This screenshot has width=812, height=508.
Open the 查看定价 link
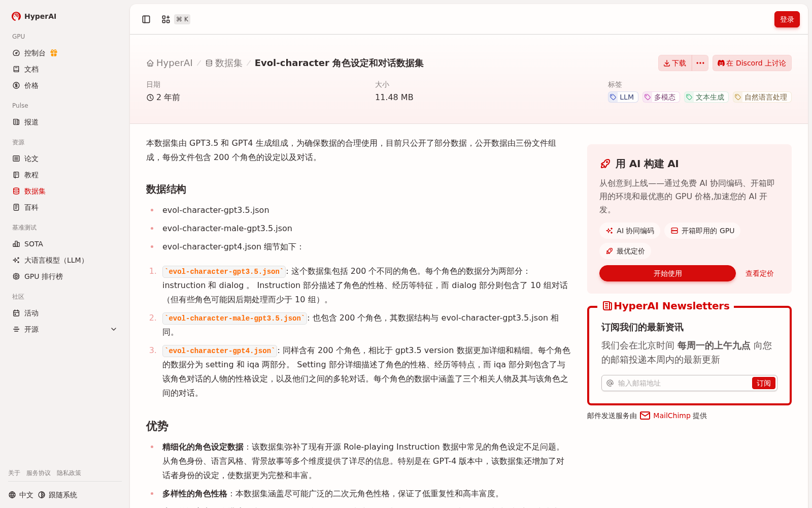759,273
